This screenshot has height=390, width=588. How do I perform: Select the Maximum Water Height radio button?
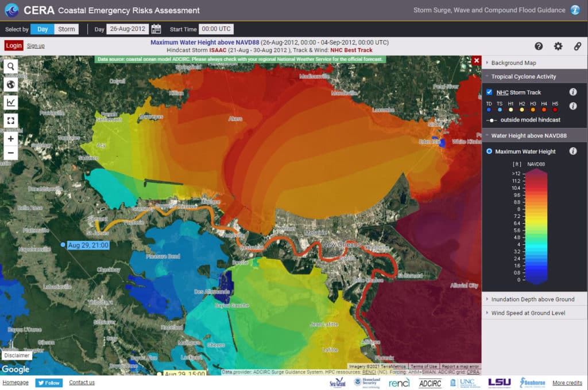click(x=489, y=151)
